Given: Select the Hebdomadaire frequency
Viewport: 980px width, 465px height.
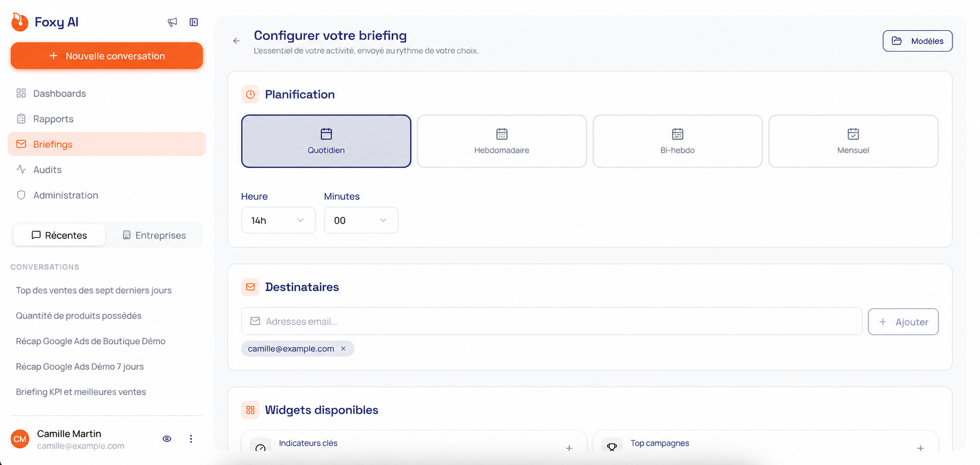Looking at the screenshot, I should [502, 141].
